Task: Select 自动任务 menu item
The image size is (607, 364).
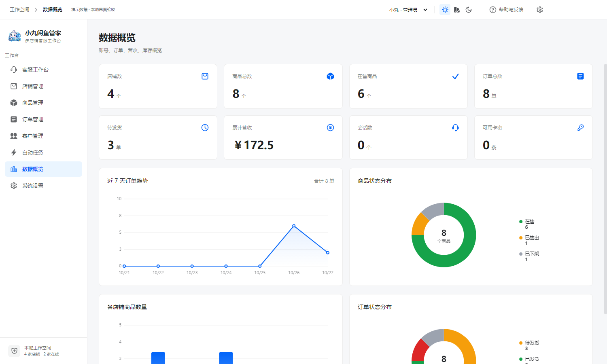Action: point(43,152)
